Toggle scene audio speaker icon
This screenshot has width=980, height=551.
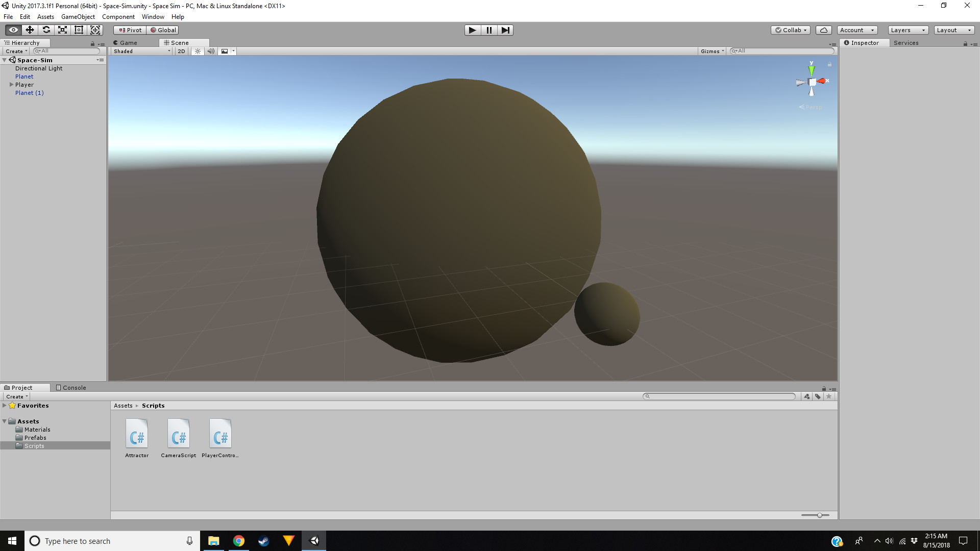pyautogui.click(x=211, y=51)
